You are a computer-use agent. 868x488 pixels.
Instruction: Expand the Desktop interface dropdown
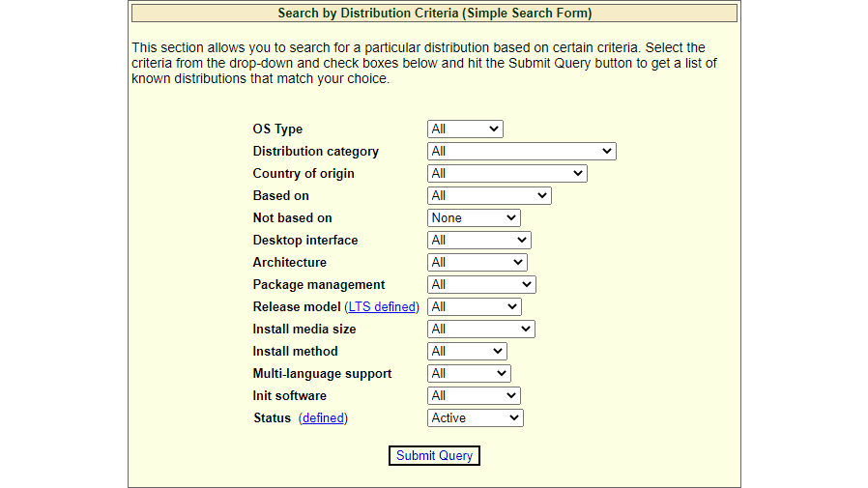click(479, 240)
